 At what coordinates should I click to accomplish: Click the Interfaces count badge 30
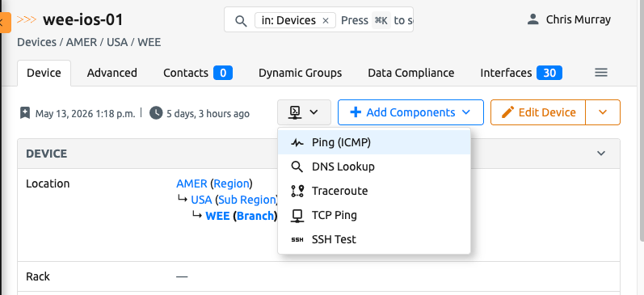(549, 73)
